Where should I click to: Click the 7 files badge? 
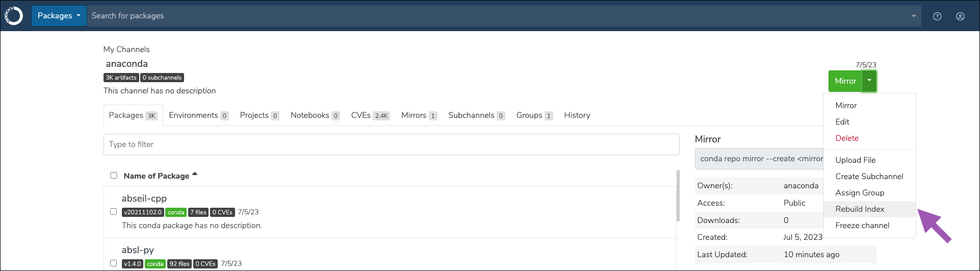(198, 212)
